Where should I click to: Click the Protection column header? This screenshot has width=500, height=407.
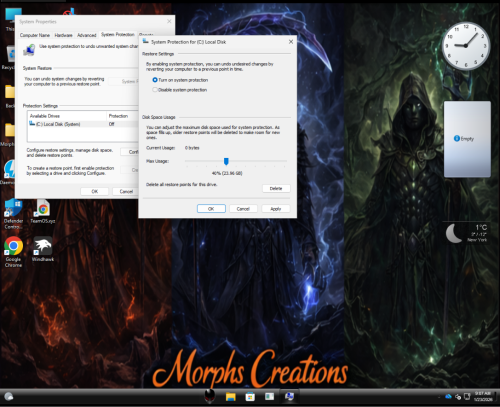[123, 116]
